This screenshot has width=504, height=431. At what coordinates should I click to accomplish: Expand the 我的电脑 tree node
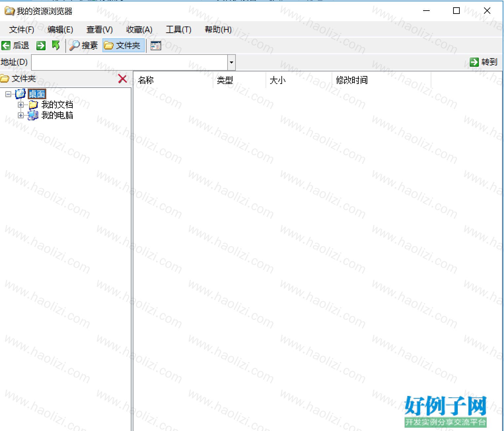click(21, 115)
